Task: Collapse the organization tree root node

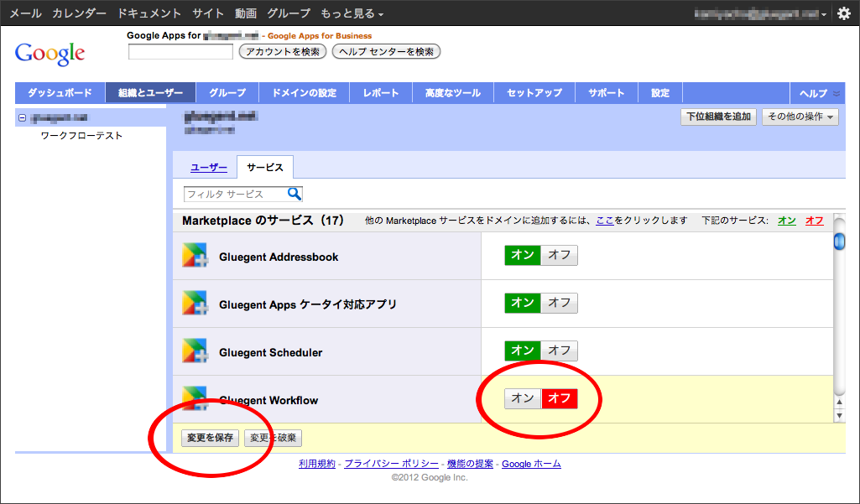Action: 23,118
